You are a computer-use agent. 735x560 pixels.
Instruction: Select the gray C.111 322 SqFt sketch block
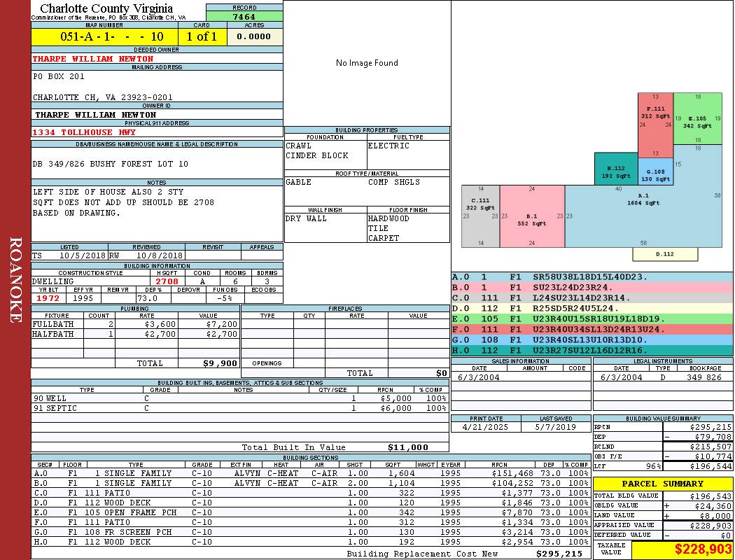pos(480,216)
